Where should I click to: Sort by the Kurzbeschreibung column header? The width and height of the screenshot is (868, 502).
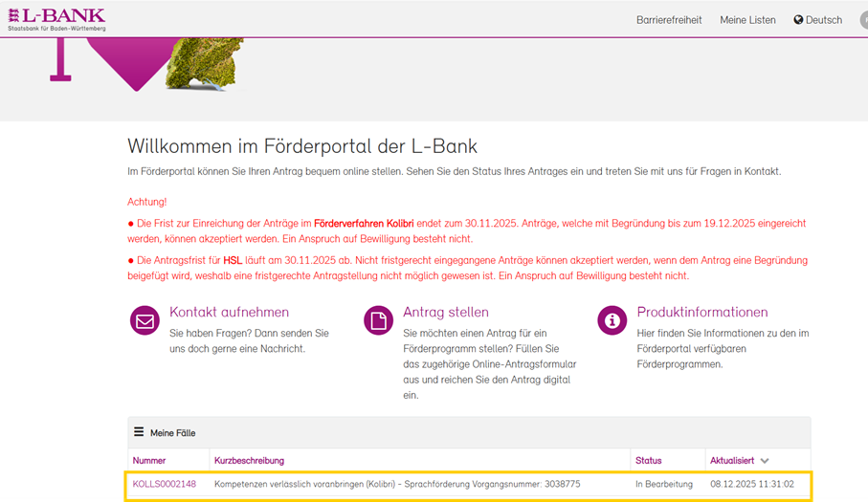coord(249,461)
